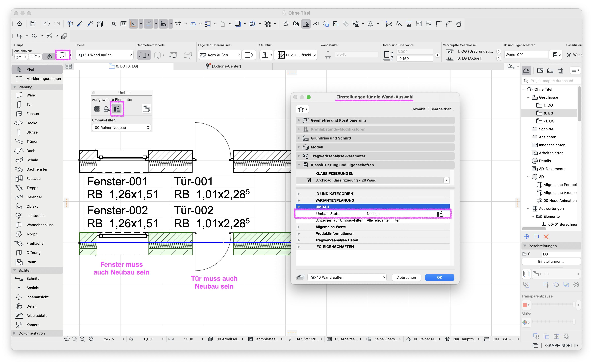Select the Morph tool

(37, 234)
